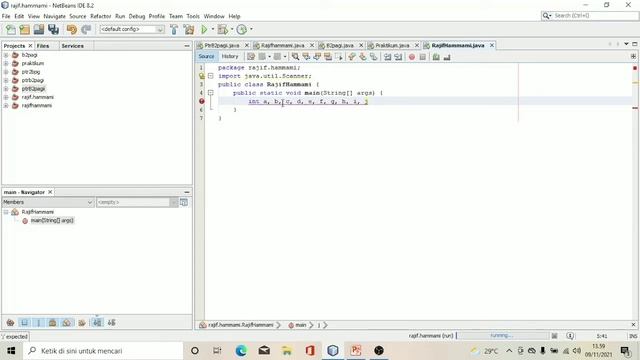Open the editor tabs list dropdown arrow
640x360 pixels.
pos(626,44)
